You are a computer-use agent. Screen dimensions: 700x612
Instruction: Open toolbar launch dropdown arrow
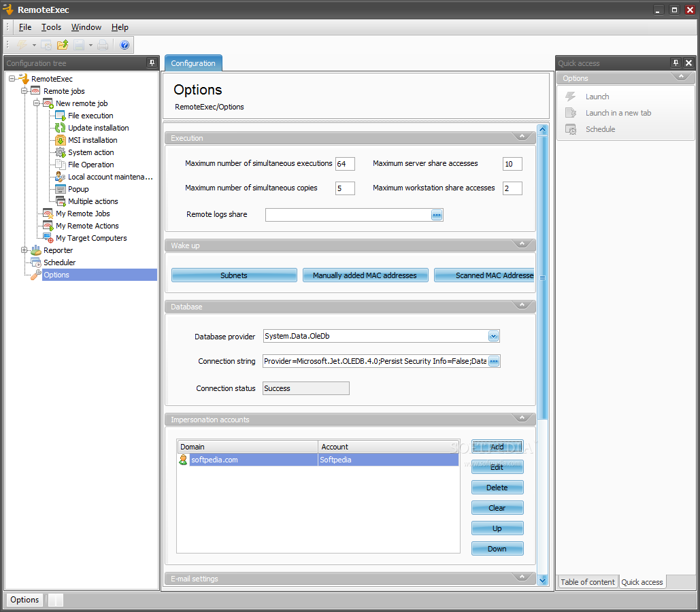tap(34, 45)
